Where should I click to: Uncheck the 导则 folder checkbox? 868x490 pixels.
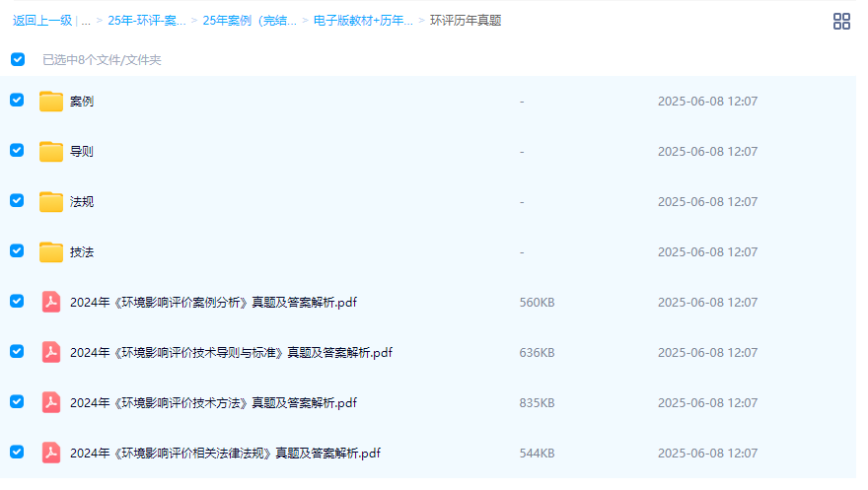coord(17,150)
